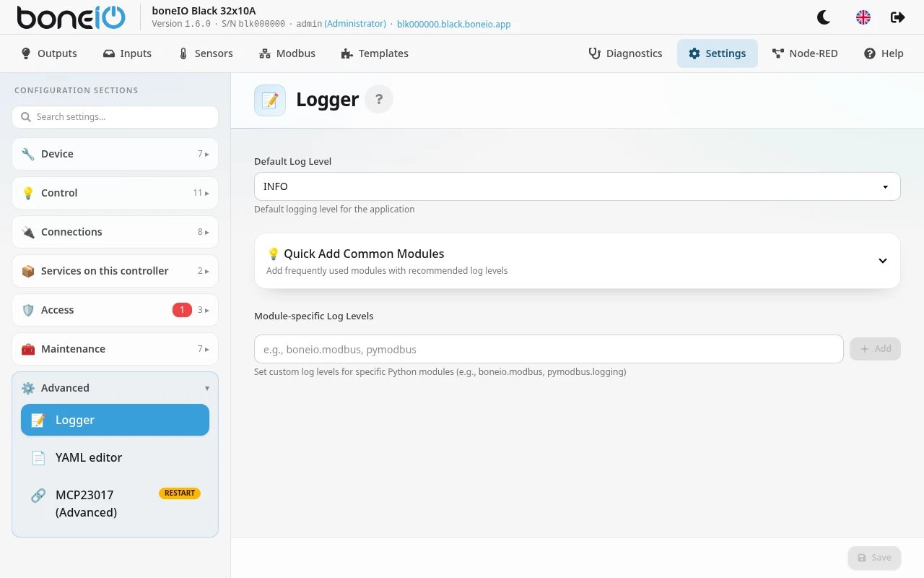Open language selector UK flag

click(x=863, y=17)
